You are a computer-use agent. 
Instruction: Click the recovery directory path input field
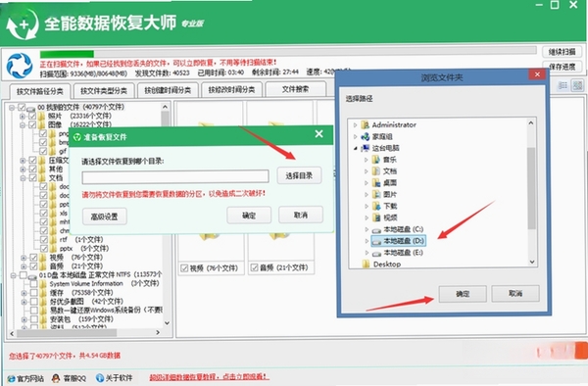tap(175, 176)
